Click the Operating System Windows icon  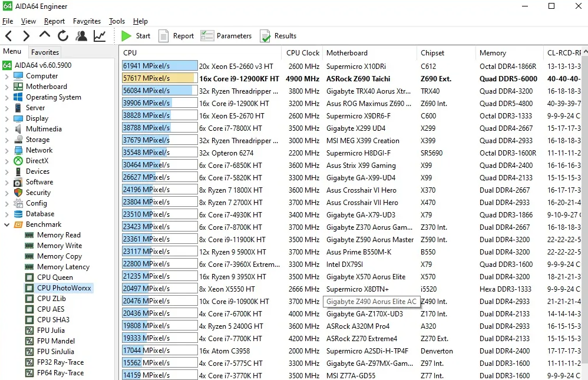[x=18, y=97]
